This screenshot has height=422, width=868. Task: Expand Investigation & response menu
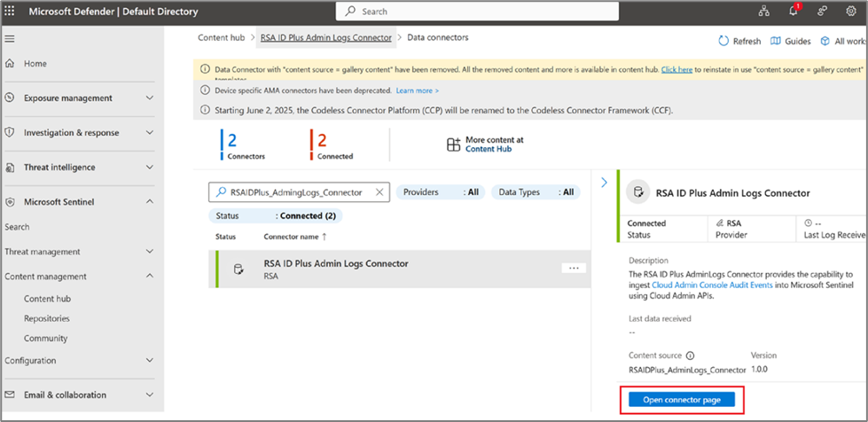pyautogui.click(x=149, y=133)
